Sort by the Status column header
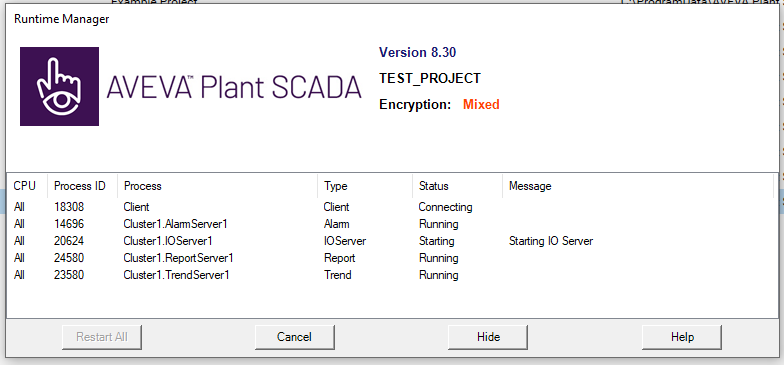The image size is (784, 365). [x=458, y=186]
